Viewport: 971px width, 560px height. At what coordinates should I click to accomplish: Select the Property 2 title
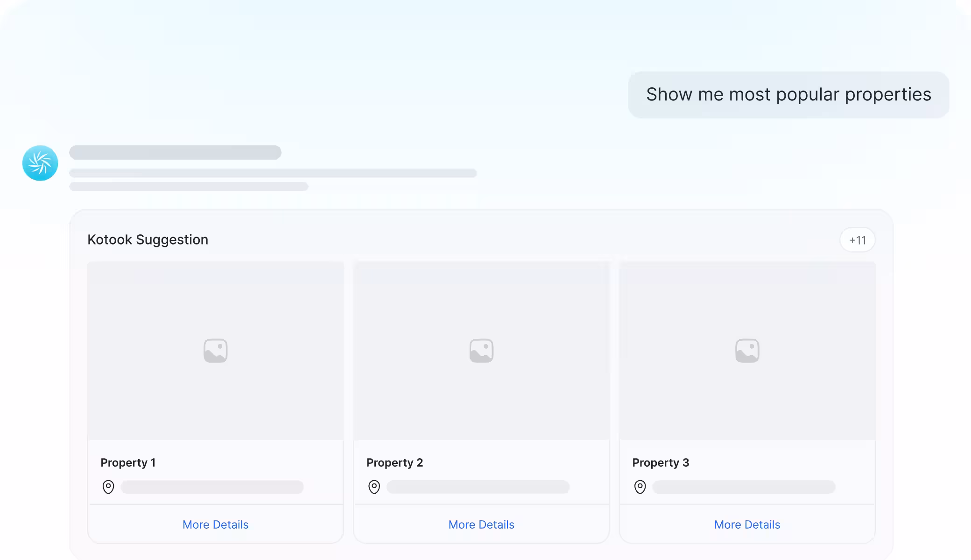(x=394, y=462)
